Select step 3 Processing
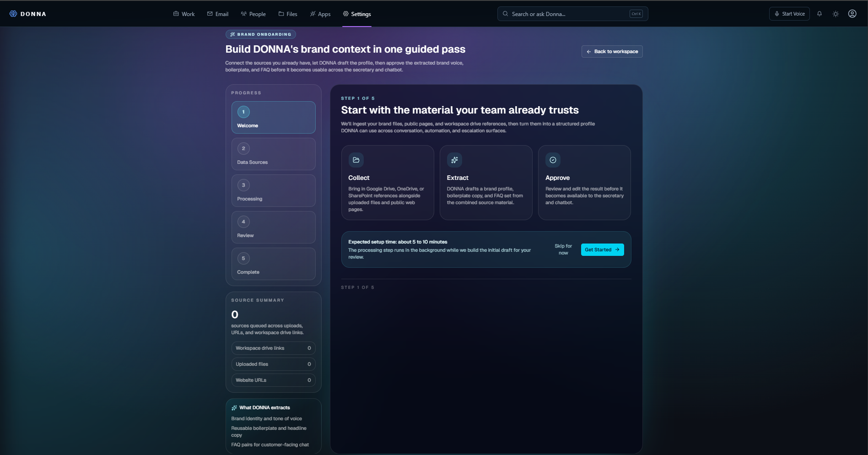Viewport: 868px width, 455px height. coord(273,190)
